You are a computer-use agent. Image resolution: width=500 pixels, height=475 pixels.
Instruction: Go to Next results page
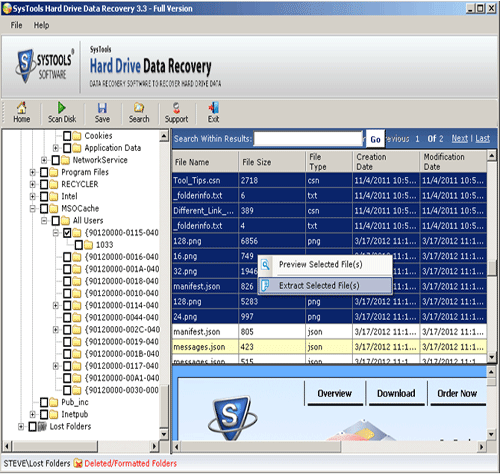click(x=460, y=138)
